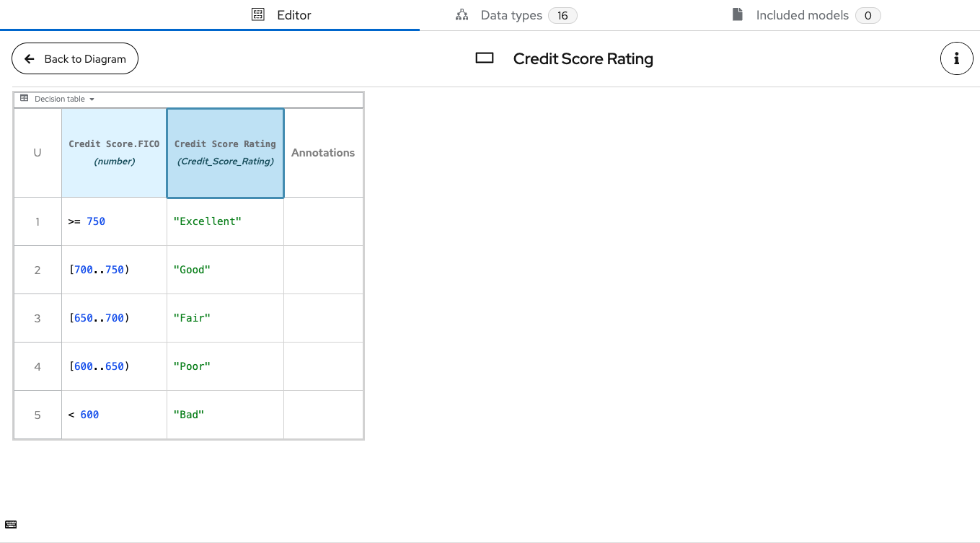The image size is (980, 543).
Task: Open the Decision table dropdown
Action: coord(58,99)
